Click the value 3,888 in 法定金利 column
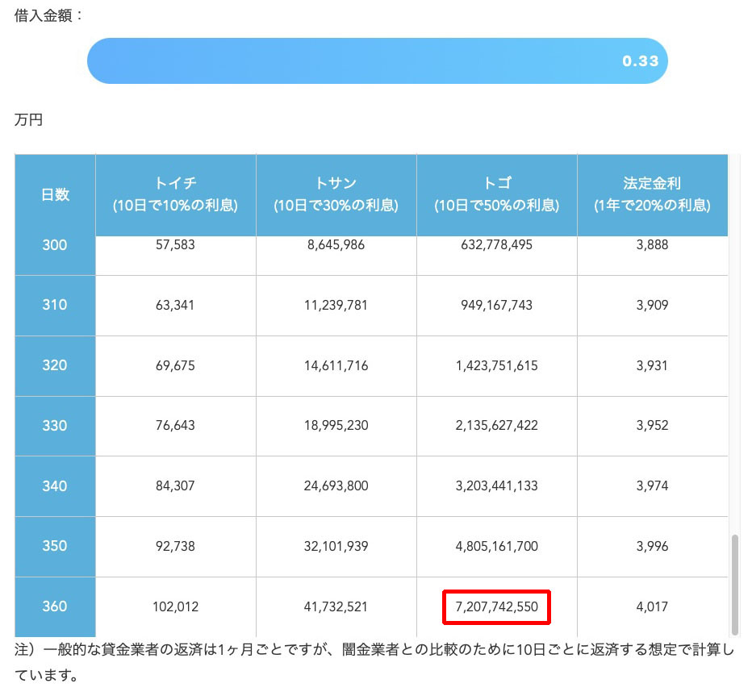 tap(650, 245)
